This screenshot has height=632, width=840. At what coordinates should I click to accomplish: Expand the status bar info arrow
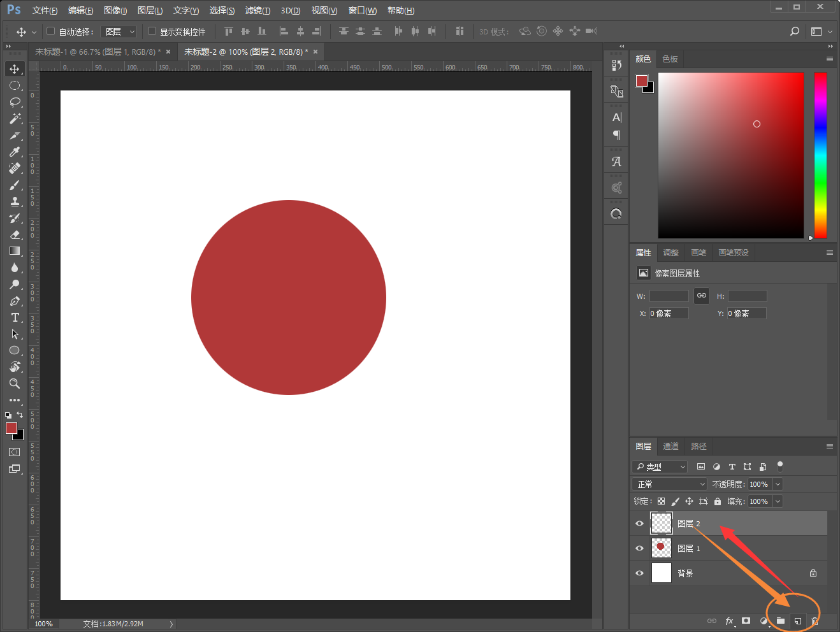pos(171,624)
